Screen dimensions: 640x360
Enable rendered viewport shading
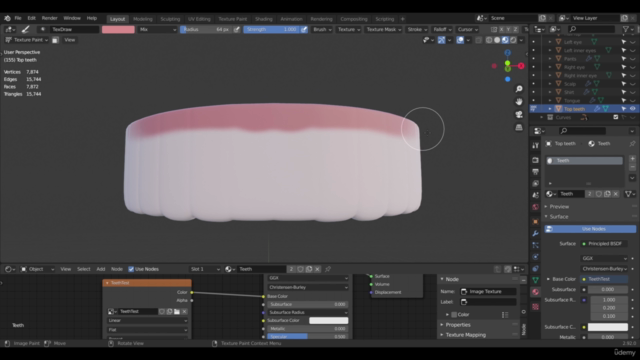pos(513,40)
